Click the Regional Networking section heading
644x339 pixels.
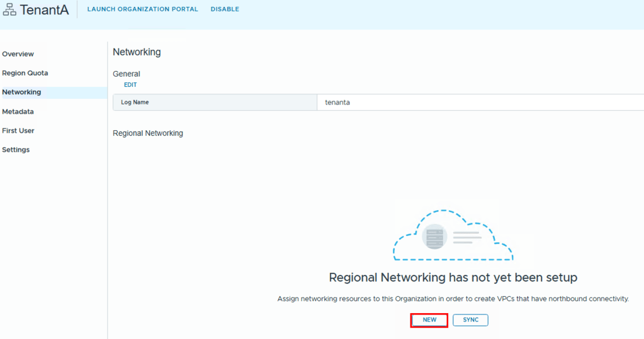tap(148, 133)
